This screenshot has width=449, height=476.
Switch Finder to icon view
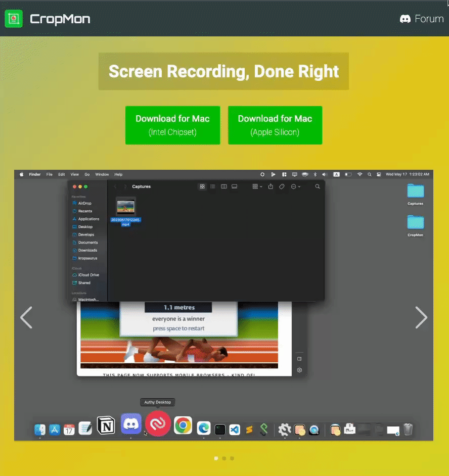[x=202, y=186]
